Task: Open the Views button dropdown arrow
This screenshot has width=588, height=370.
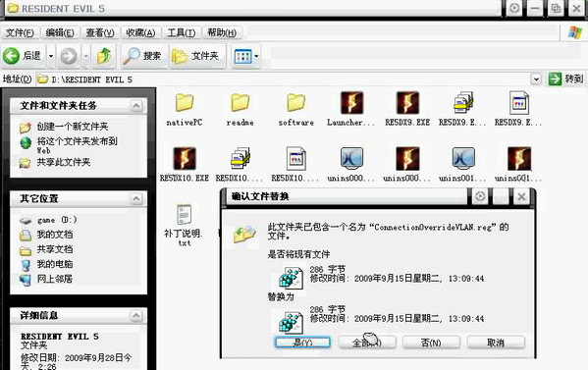Action: point(256,56)
